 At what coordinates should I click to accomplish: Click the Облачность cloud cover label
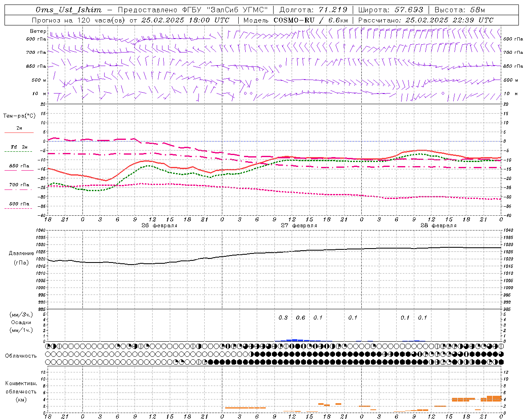(x=21, y=356)
